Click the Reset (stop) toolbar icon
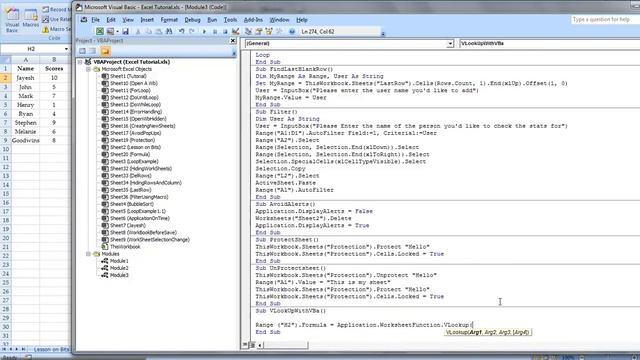The image size is (640, 360). pyautogui.click(x=225, y=31)
